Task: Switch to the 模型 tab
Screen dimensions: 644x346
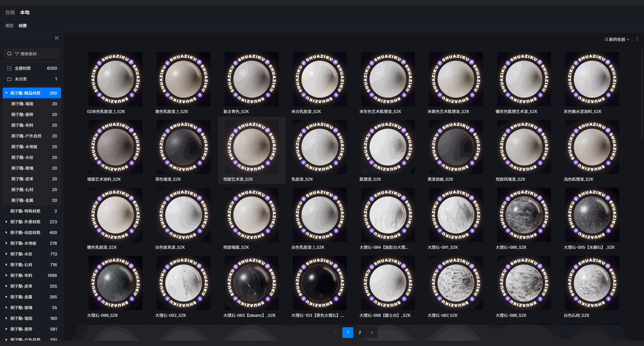Action: (x=9, y=26)
